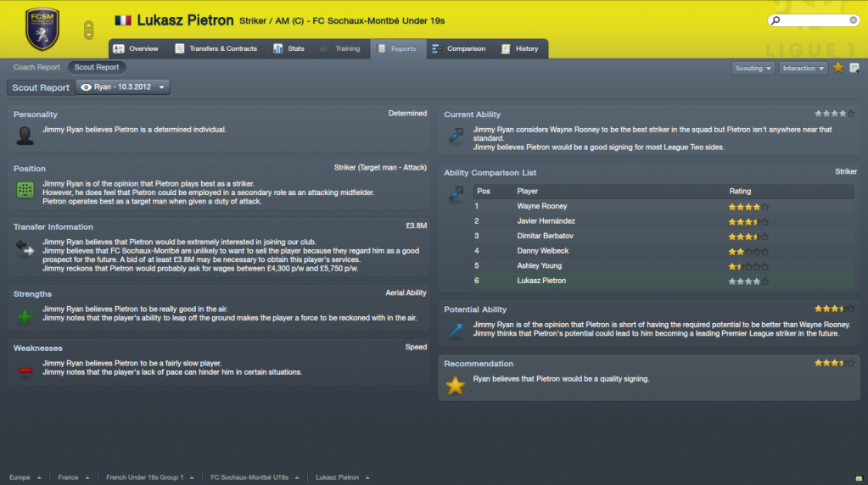Expand the French Under 19s Group 1 breadcrumb
The height and width of the screenshot is (485, 868).
coord(150,477)
